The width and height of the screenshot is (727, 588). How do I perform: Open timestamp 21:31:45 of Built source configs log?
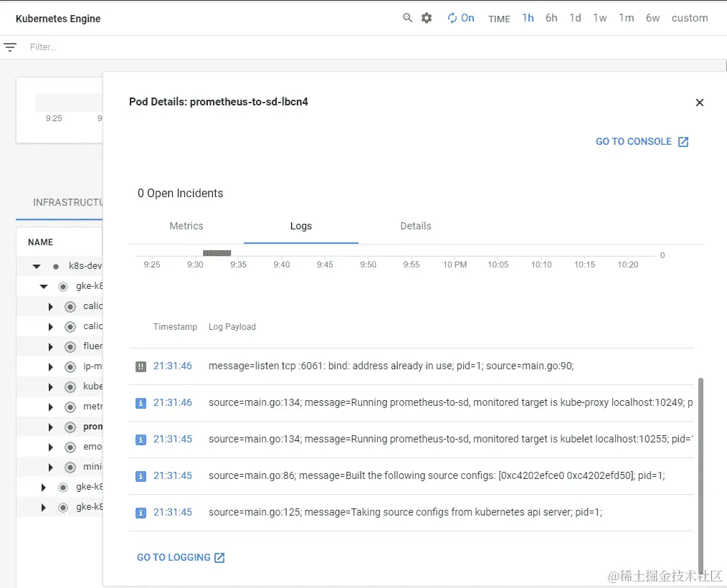[173, 476]
